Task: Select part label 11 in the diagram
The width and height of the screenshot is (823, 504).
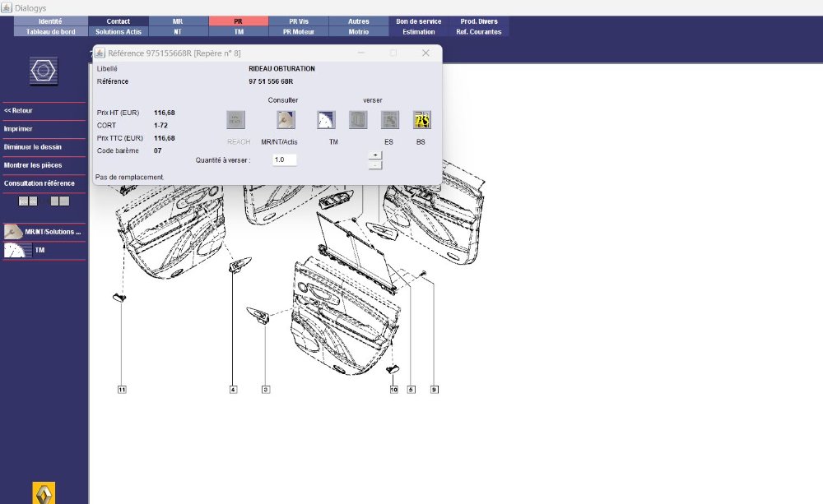Action: coord(122,389)
